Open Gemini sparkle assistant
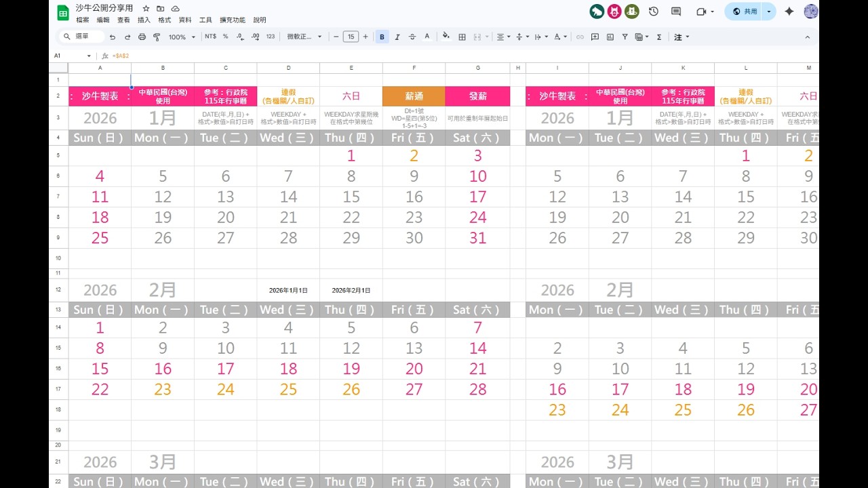This screenshot has width=868, height=488. [789, 12]
